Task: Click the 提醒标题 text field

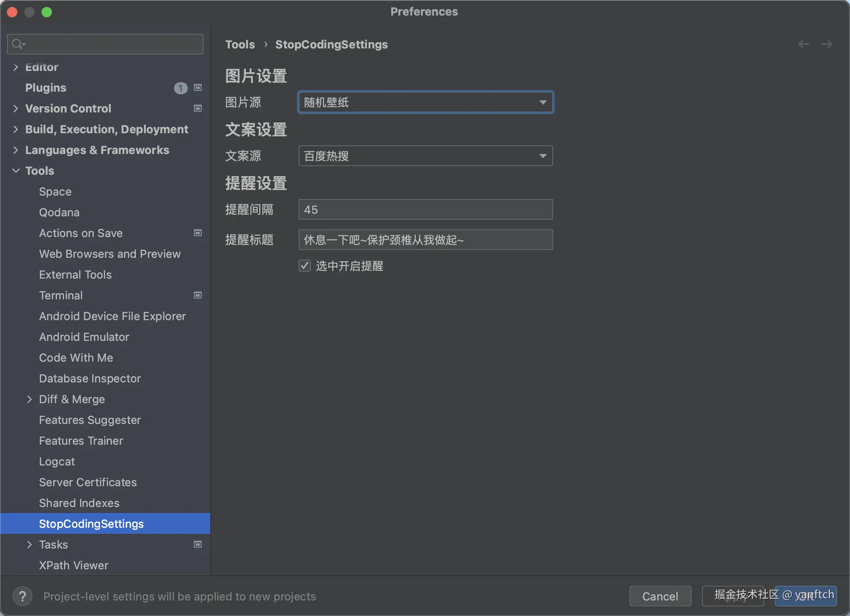Action: [425, 240]
